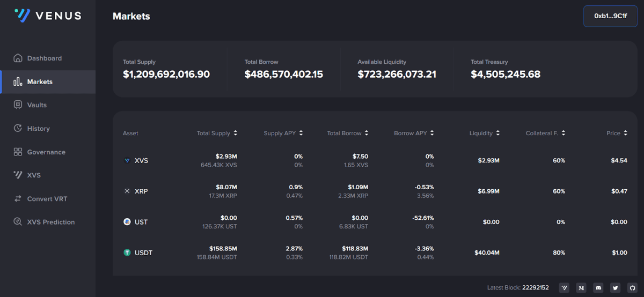This screenshot has width=644, height=297.
Task: Open the Vaults icon
Action: point(18,105)
